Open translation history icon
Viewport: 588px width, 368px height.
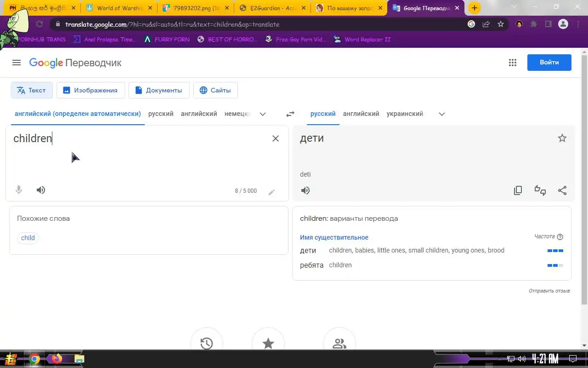tap(207, 343)
